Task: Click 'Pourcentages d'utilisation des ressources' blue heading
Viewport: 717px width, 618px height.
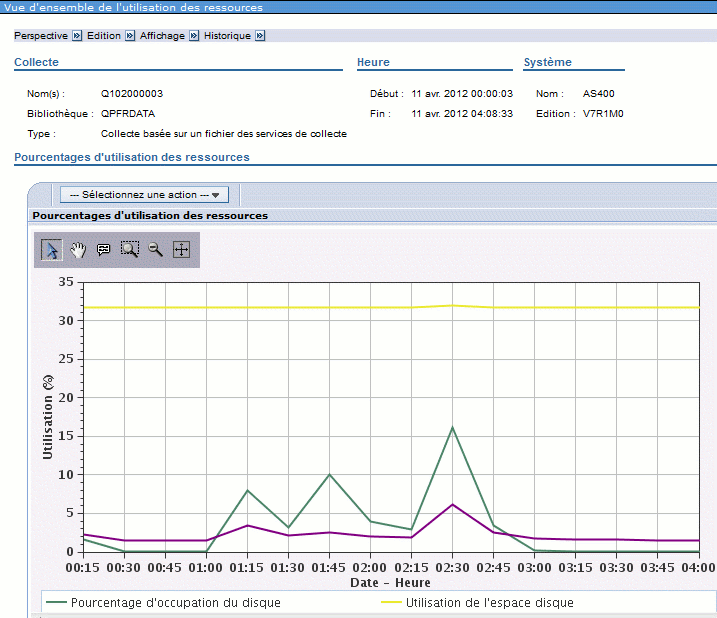Action: pyautogui.click(x=132, y=157)
